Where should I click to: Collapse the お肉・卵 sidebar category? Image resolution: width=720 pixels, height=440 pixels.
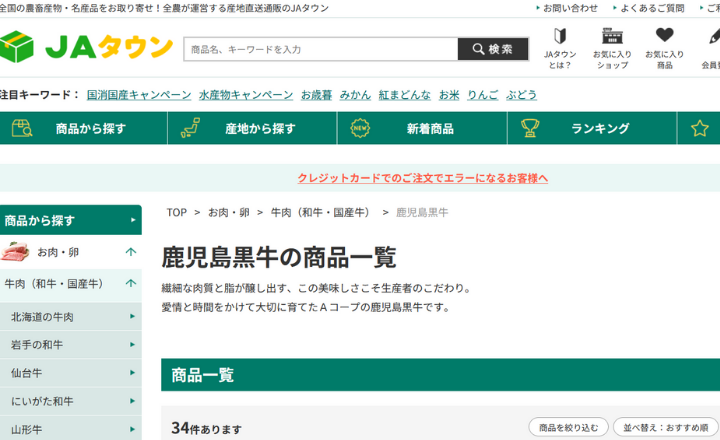tap(131, 252)
